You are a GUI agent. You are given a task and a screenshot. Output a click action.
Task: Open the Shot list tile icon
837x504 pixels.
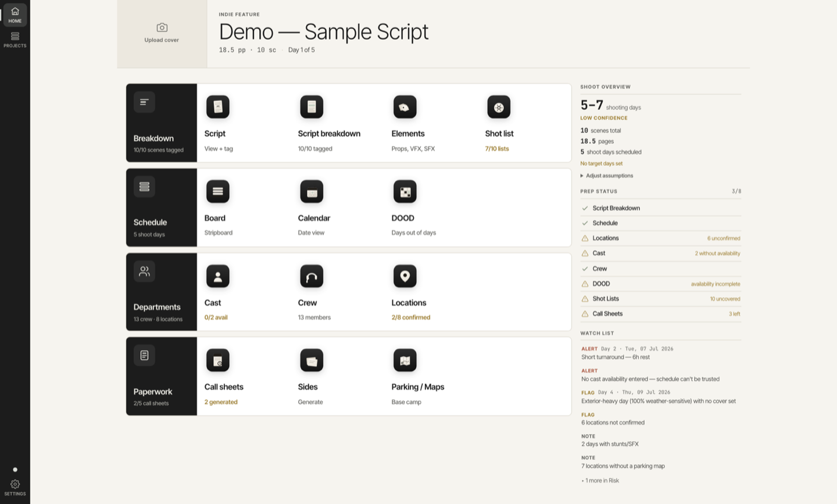pyautogui.click(x=499, y=107)
